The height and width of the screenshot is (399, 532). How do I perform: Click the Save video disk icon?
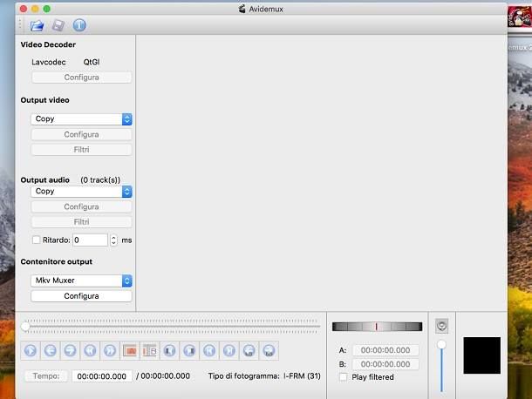58,25
